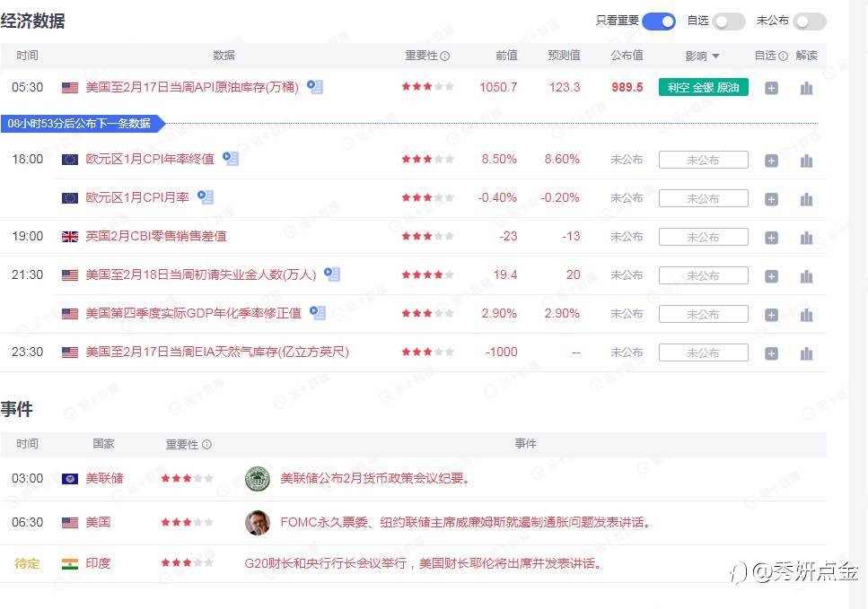Open 欧元区1月CPI年率终值 data link
868x609 pixels.
click(150, 160)
